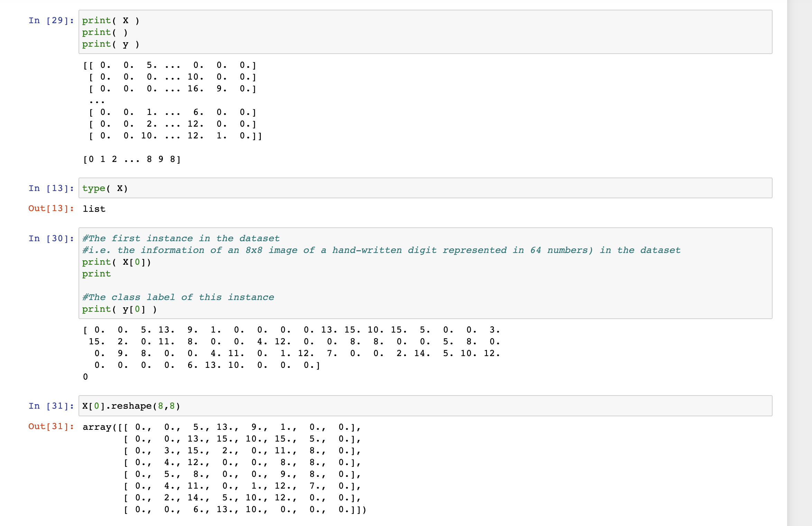Click the 'list' output text
The image size is (812, 526).
click(x=94, y=209)
